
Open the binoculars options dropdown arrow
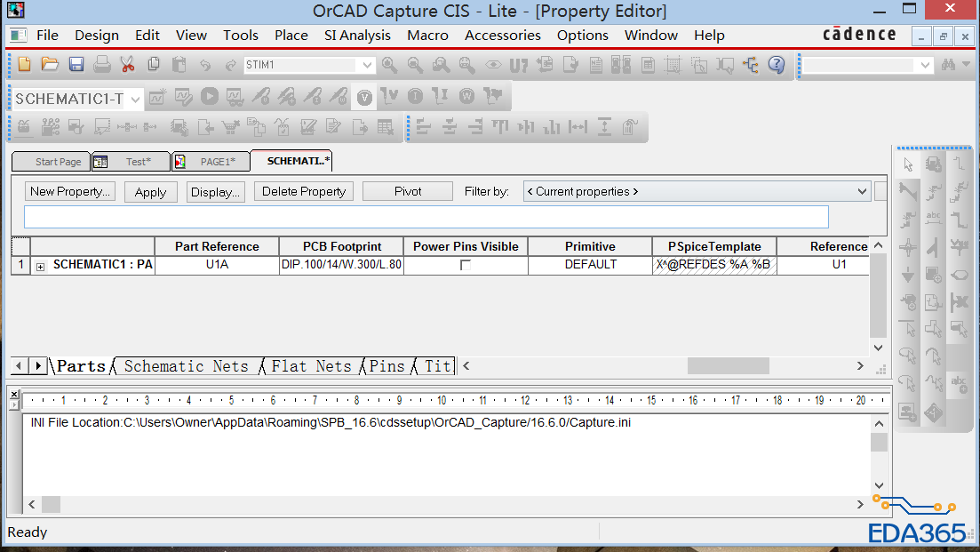967,64
